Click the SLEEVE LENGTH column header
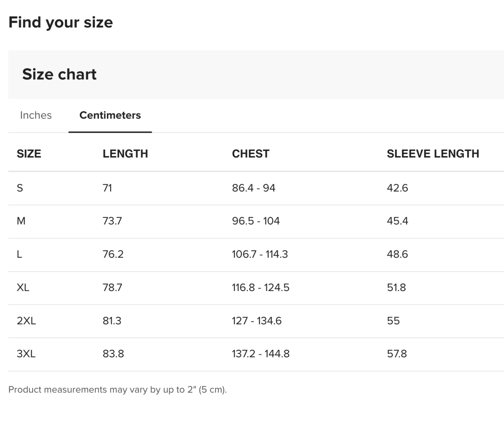This screenshot has width=504, height=422. tap(433, 154)
